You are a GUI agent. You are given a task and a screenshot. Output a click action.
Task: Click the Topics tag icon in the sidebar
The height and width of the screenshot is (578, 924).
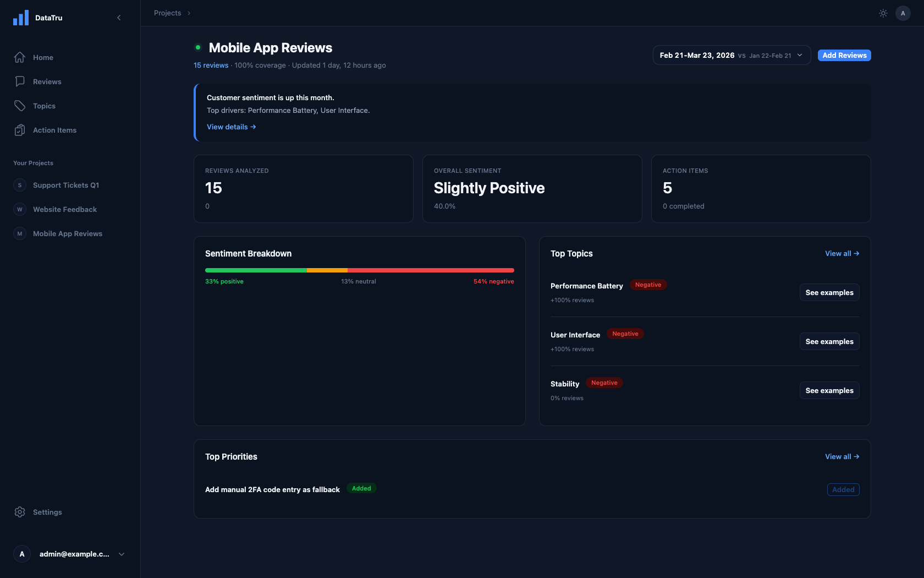20,106
